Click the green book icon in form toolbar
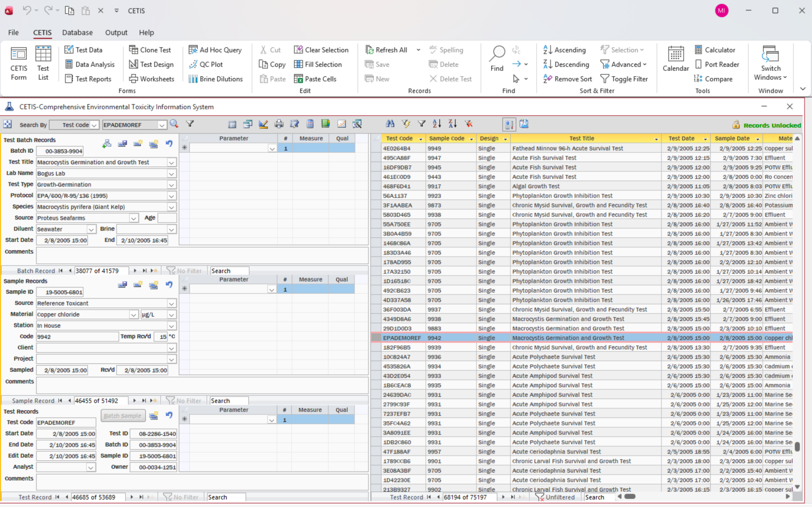 [325, 124]
